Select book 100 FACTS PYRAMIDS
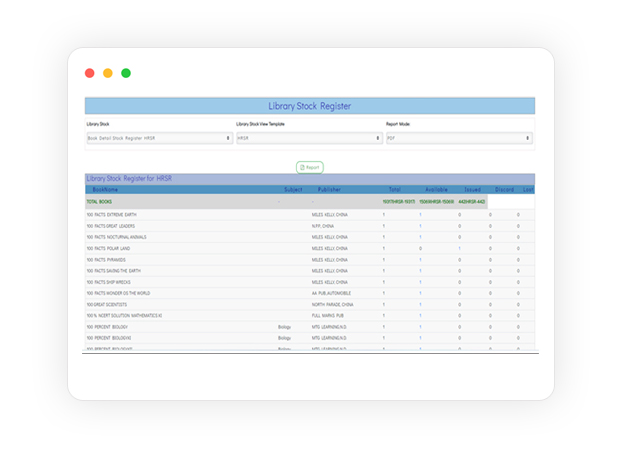The width and height of the screenshot is (622, 450). [x=106, y=260]
